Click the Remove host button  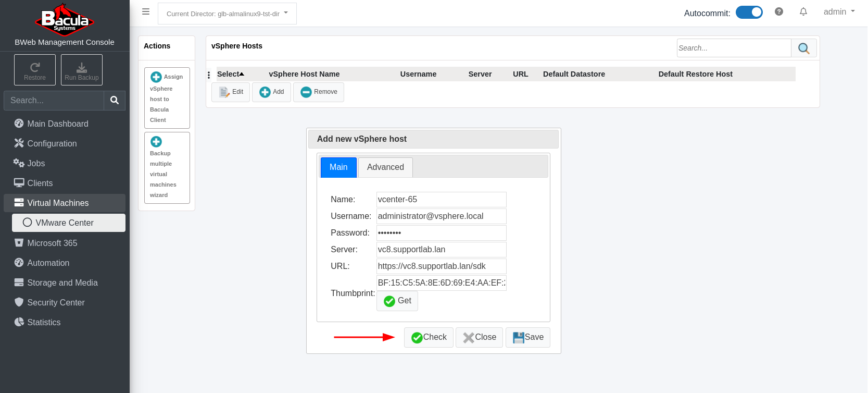click(319, 92)
